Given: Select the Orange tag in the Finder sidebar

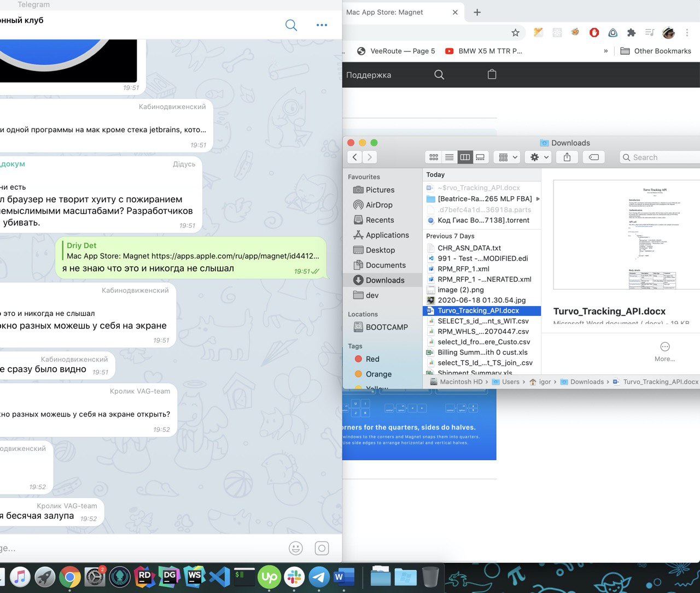Looking at the screenshot, I should pyautogui.click(x=378, y=374).
